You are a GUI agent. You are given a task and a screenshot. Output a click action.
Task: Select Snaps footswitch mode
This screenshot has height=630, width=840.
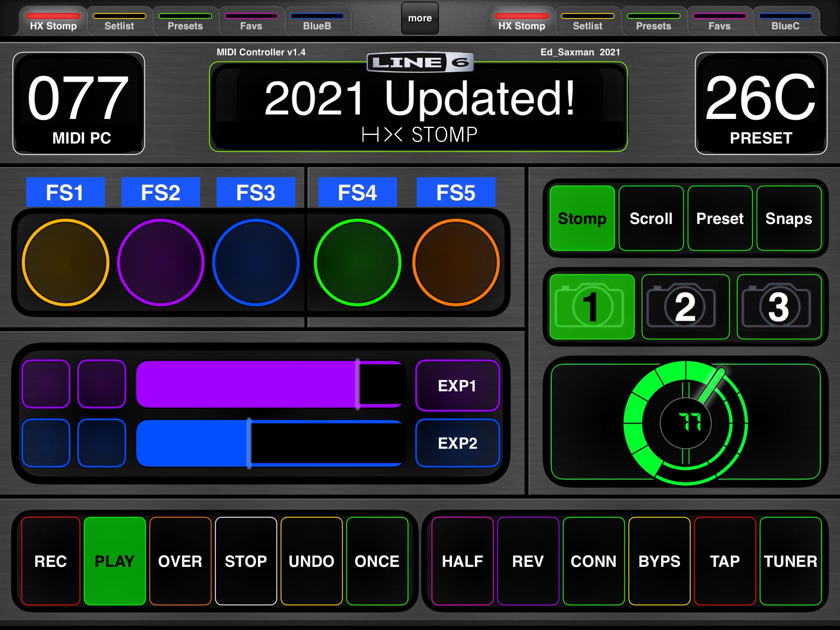789,218
